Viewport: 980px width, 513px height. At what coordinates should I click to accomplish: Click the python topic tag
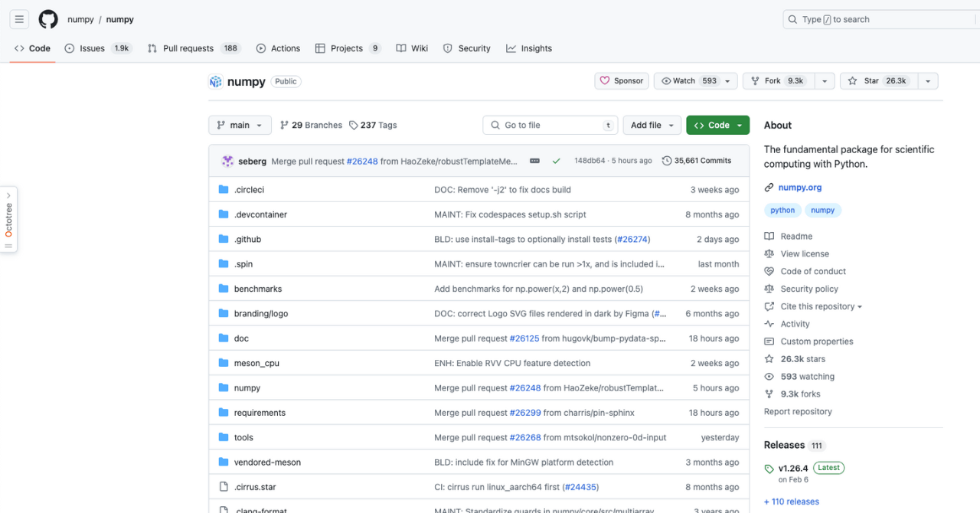coord(782,210)
